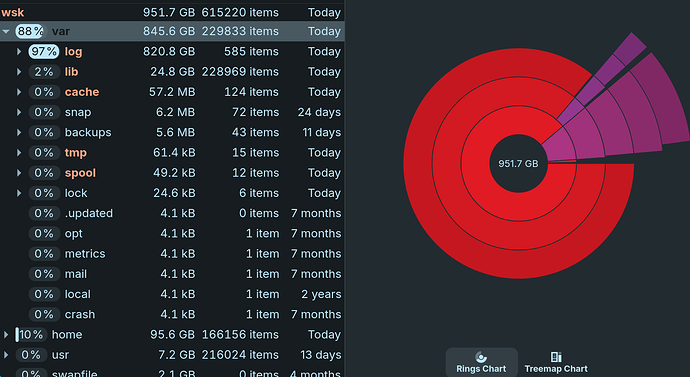The width and height of the screenshot is (690, 377).
Task: Collapse the var folder row
Action: coord(6,31)
